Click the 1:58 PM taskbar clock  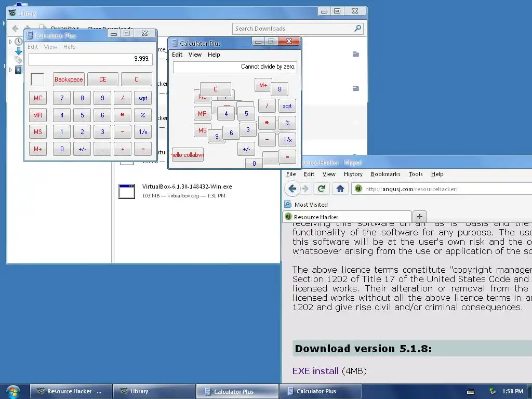tap(512, 391)
